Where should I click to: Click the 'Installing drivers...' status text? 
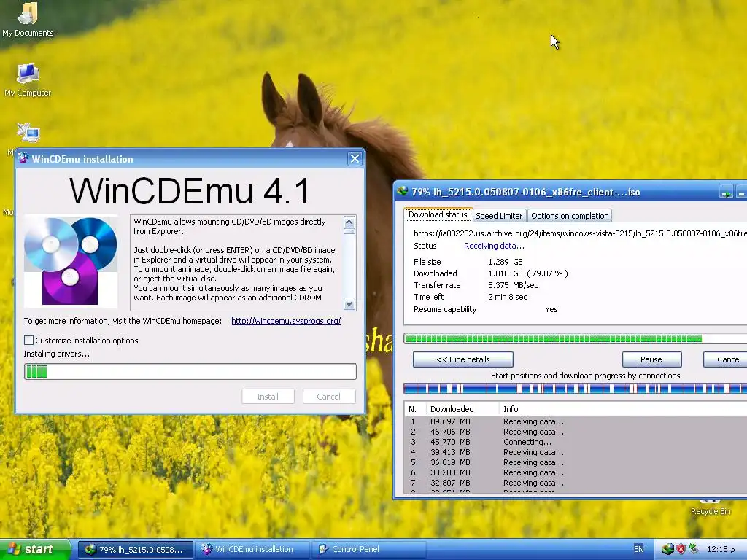pyautogui.click(x=57, y=354)
